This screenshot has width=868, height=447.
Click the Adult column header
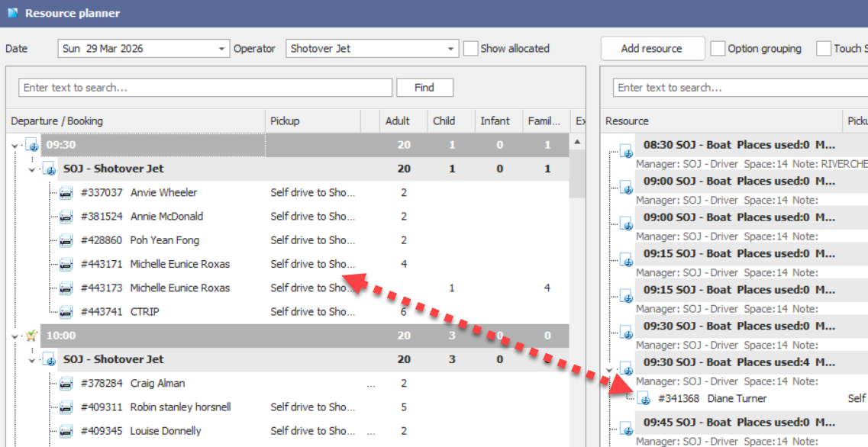click(403, 121)
